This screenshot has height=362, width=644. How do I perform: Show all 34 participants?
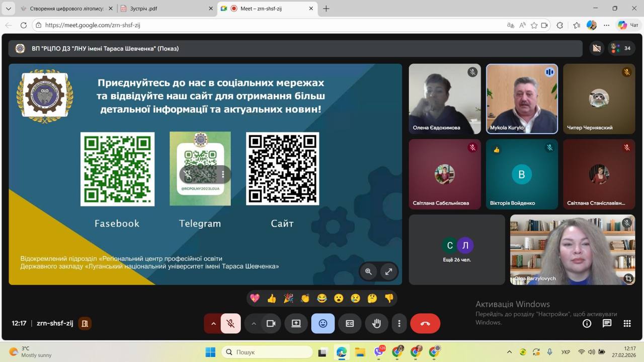tap(621, 48)
